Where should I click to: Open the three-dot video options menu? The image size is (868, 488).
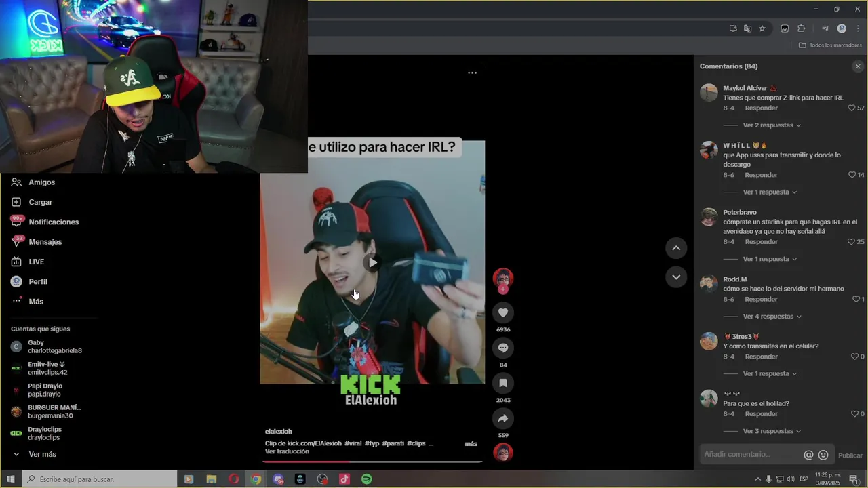coord(472,73)
